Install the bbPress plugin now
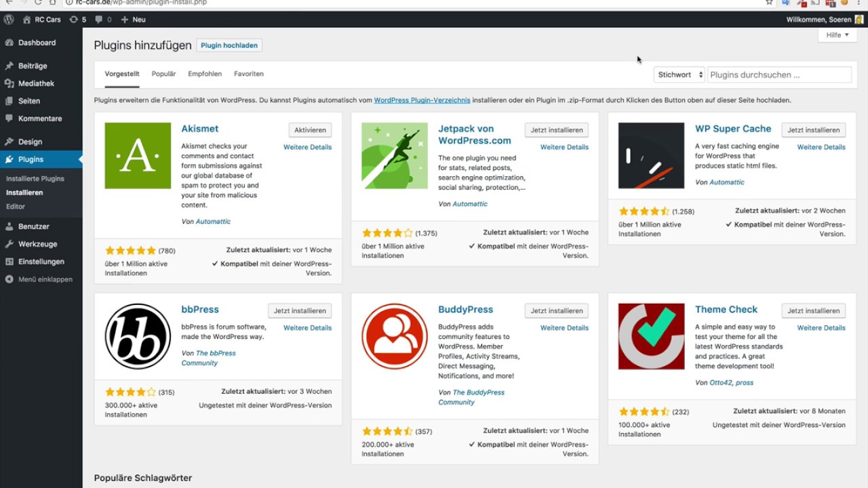 (x=300, y=311)
